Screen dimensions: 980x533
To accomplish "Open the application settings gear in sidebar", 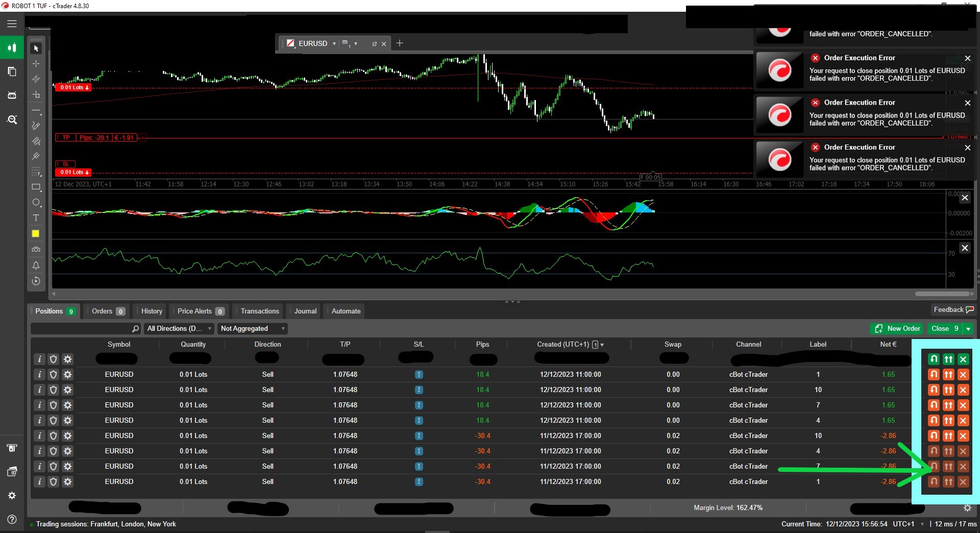I will [12, 495].
